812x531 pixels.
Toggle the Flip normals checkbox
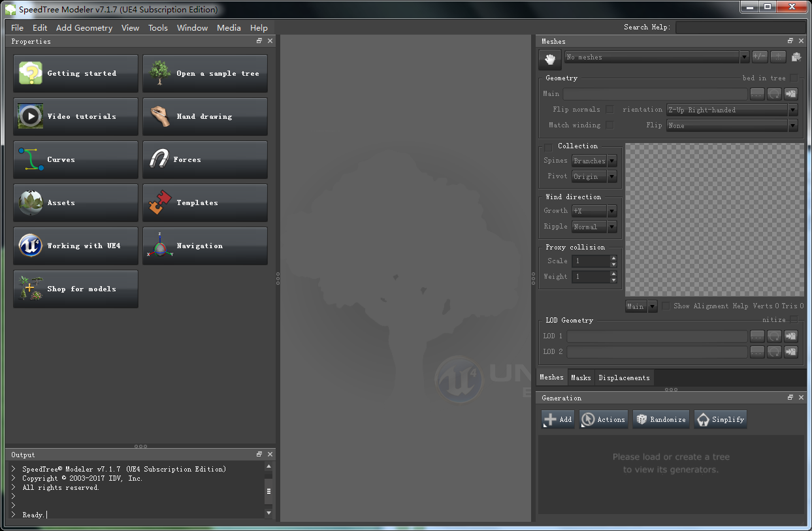click(609, 110)
